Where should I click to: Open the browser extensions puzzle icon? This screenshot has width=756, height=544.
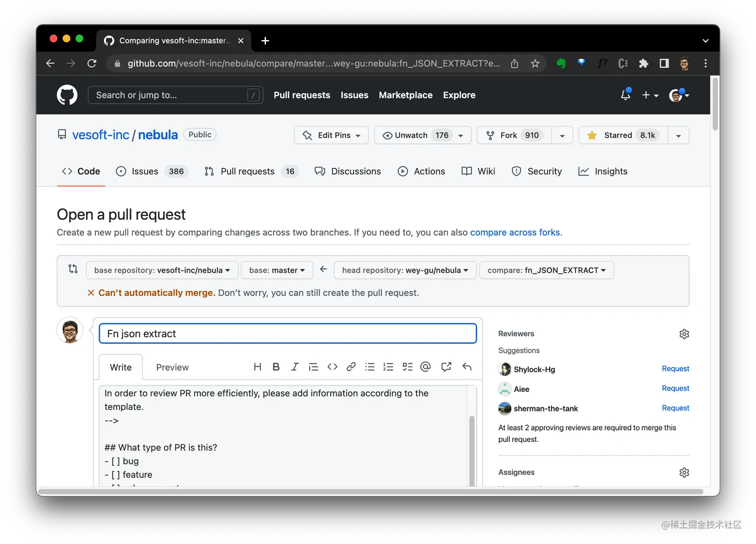pos(643,64)
